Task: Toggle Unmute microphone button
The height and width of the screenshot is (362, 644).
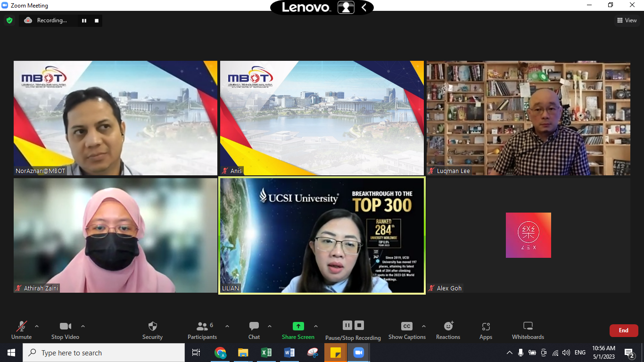Action: tap(21, 326)
